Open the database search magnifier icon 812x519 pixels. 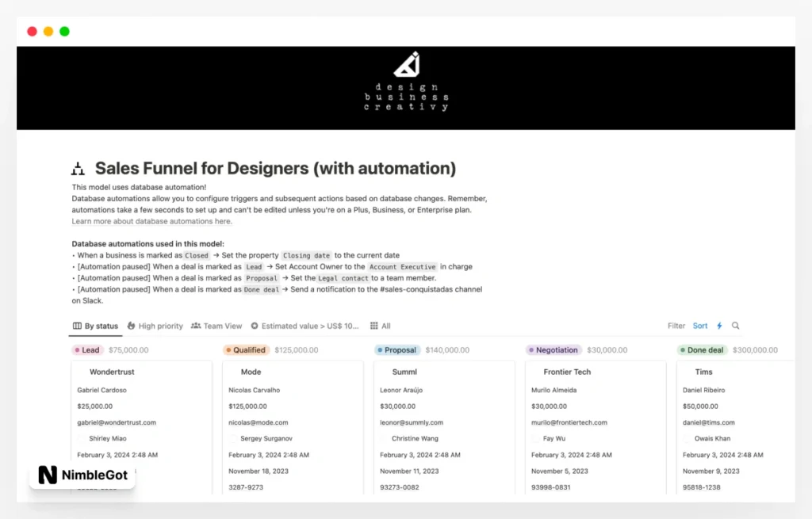coord(736,326)
